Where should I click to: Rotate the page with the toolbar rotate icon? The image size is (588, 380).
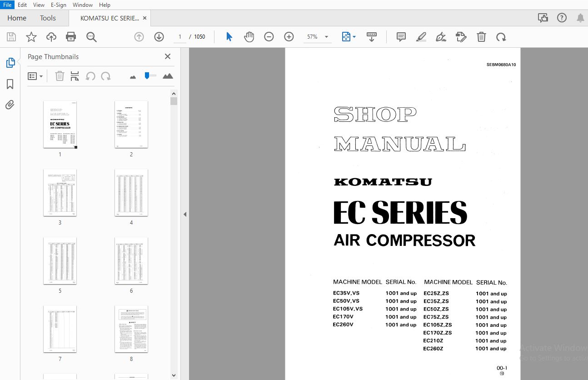click(x=501, y=37)
